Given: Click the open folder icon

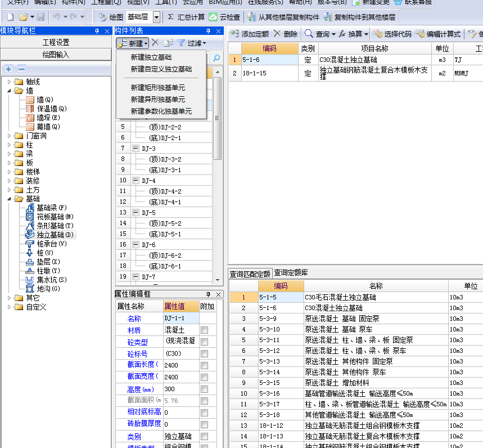Looking at the screenshot, I should point(24,17).
